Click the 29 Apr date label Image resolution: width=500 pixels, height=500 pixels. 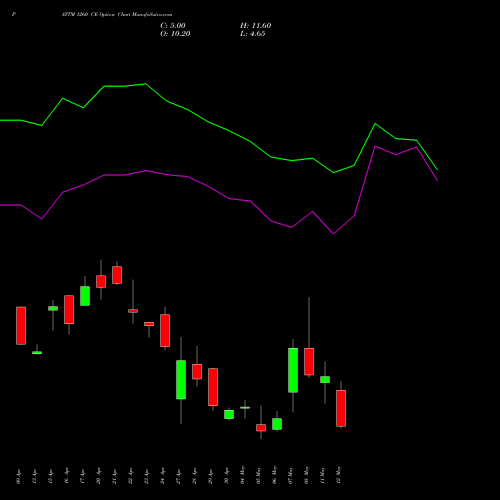210,476
